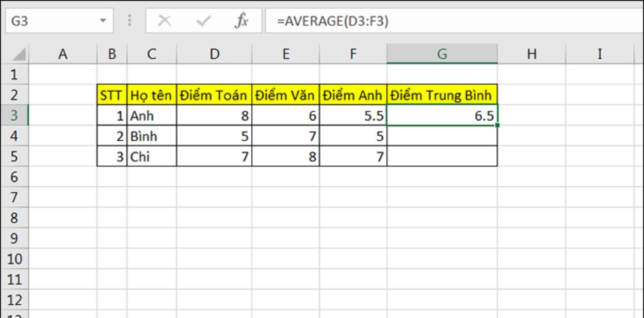Click the Điểm Anh header cell

(353, 95)
